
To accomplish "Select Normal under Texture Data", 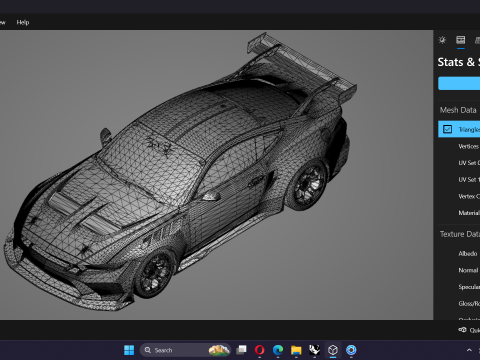I will [x=468, y=270].
